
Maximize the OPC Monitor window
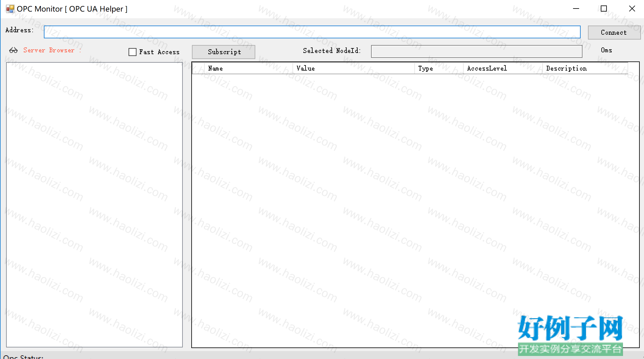(x=604, y=9)
